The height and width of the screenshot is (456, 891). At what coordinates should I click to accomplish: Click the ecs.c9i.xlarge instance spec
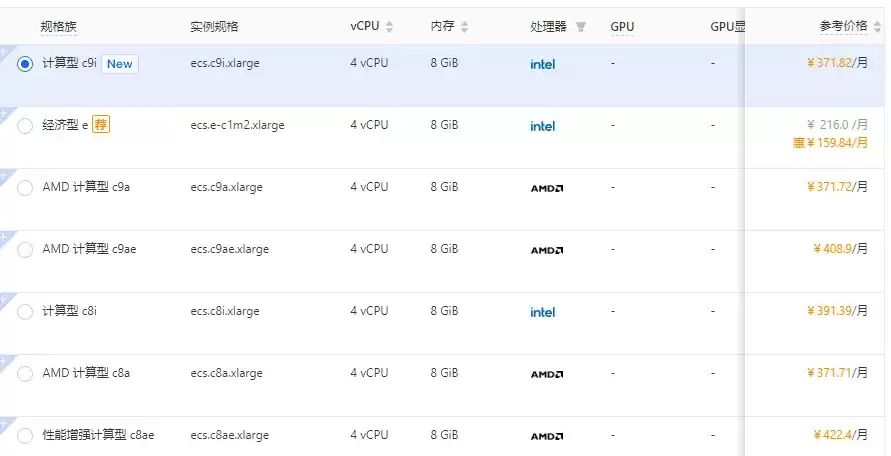pos(225,64)
